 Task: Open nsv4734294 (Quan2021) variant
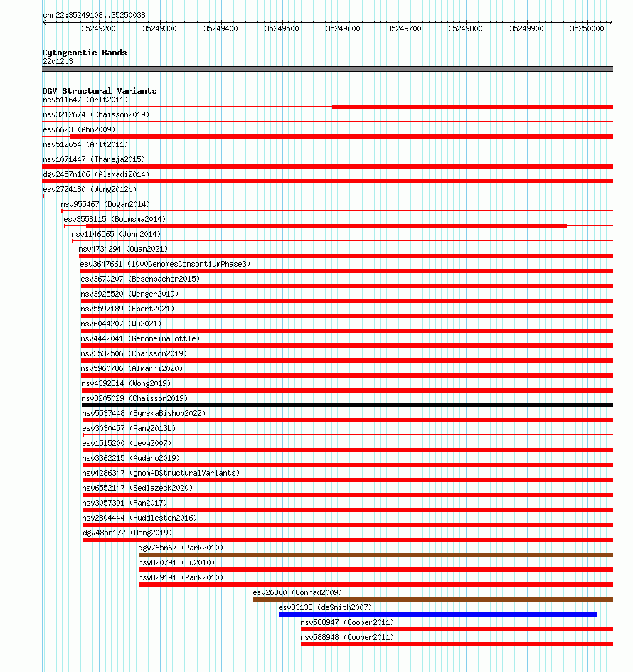coord(123,249)
